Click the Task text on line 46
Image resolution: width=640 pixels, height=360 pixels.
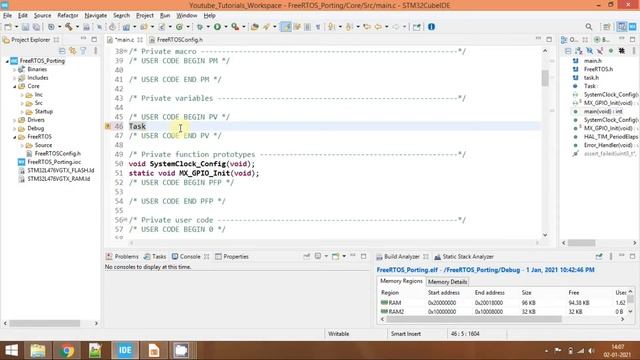[x=137, y=126]
